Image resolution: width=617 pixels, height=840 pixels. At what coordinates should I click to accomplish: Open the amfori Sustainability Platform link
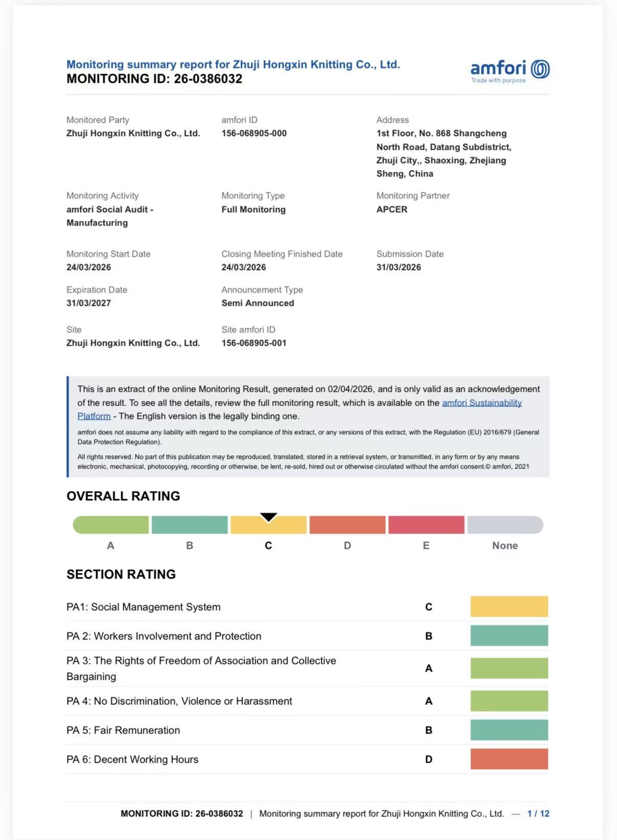tap(482, 403)
